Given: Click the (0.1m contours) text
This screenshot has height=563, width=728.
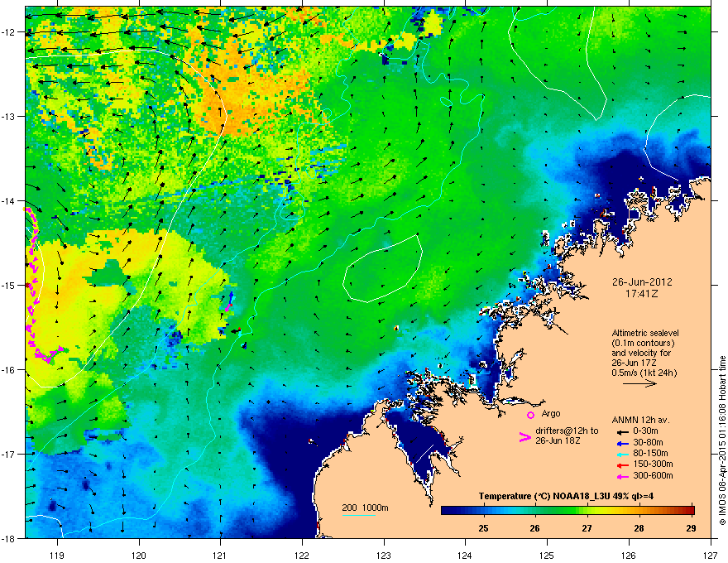Looking at the screenshot, I should coord(643,344).
